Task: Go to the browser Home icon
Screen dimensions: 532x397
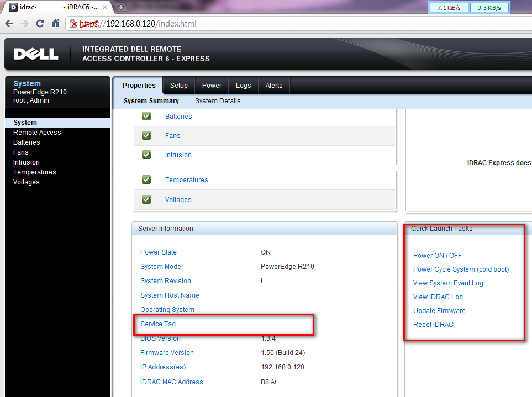Action: 55,23
